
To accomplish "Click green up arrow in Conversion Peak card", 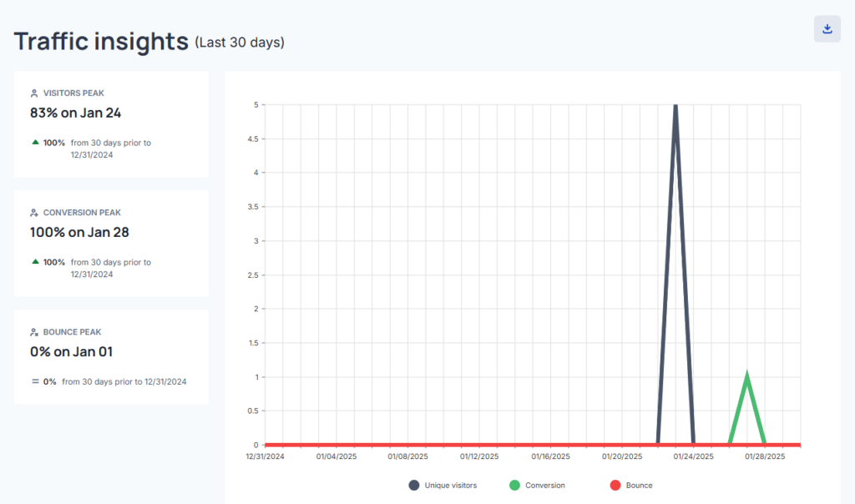I will pos(35,261).
